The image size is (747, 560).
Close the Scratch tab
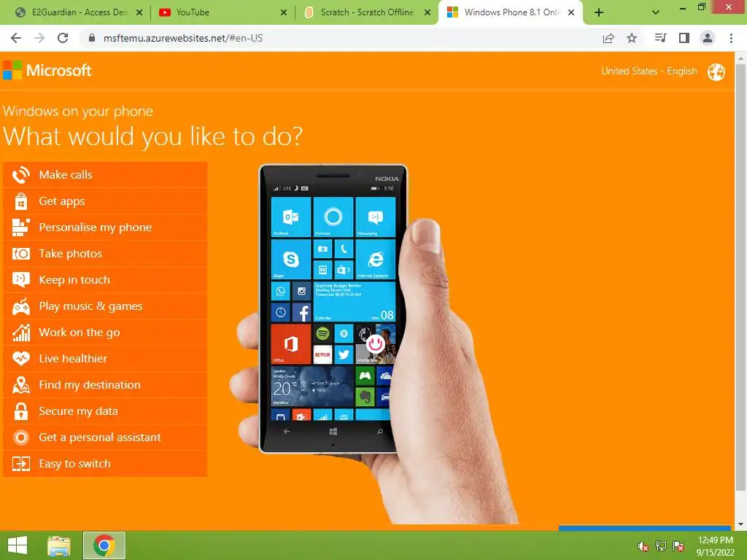click(x=427, y=12)
